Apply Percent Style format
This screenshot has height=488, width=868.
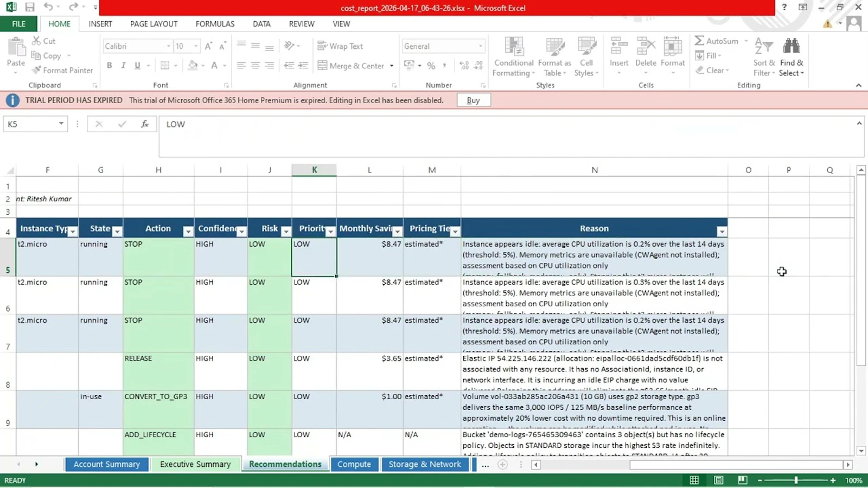tap(431, 66)
